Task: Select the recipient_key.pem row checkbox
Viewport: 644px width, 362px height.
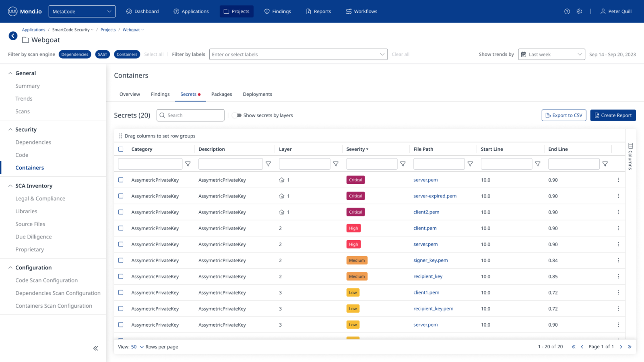Action: [121, 309]
